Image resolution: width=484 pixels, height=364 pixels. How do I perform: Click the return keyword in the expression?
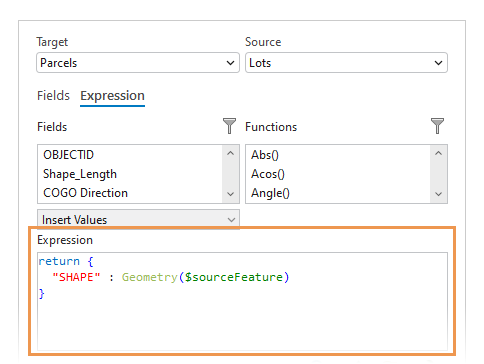[x=59, y=261]
